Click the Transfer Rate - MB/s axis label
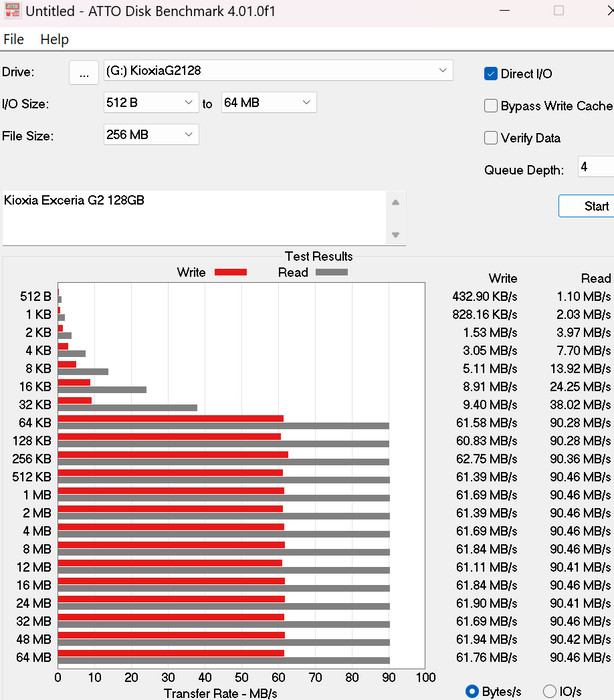Screen dimensions: 614x700 (221, 693)
